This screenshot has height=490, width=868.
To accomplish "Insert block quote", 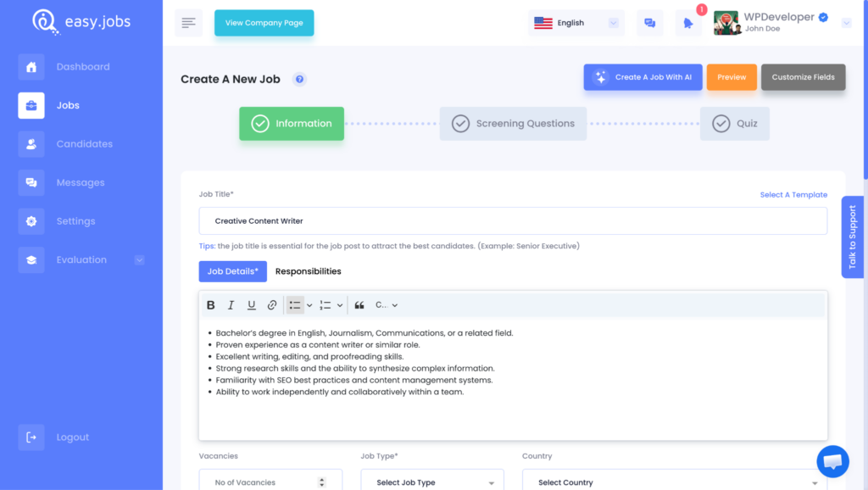I will pyautogui.click(x=359, y=305).
